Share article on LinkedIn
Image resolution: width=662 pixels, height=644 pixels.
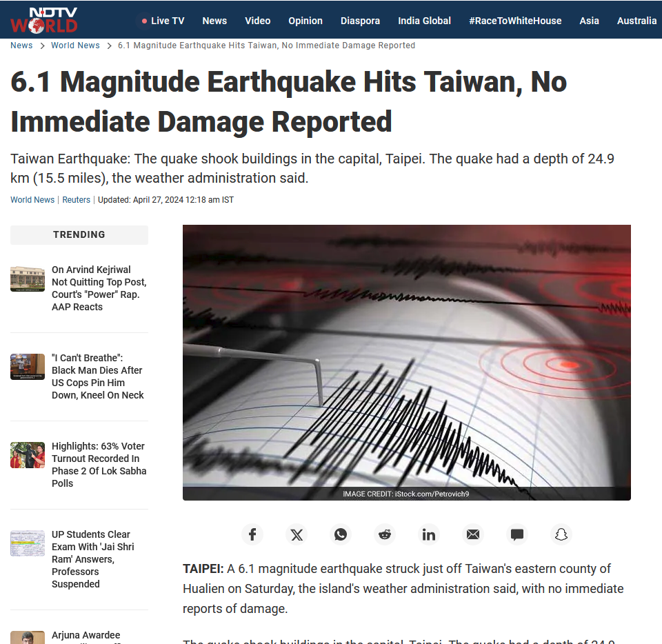click(429, 534)
